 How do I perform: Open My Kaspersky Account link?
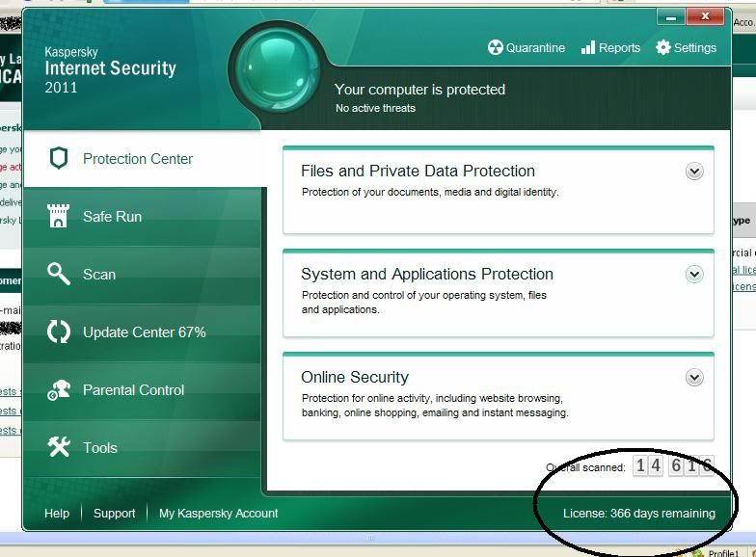(x=218, y=513)
